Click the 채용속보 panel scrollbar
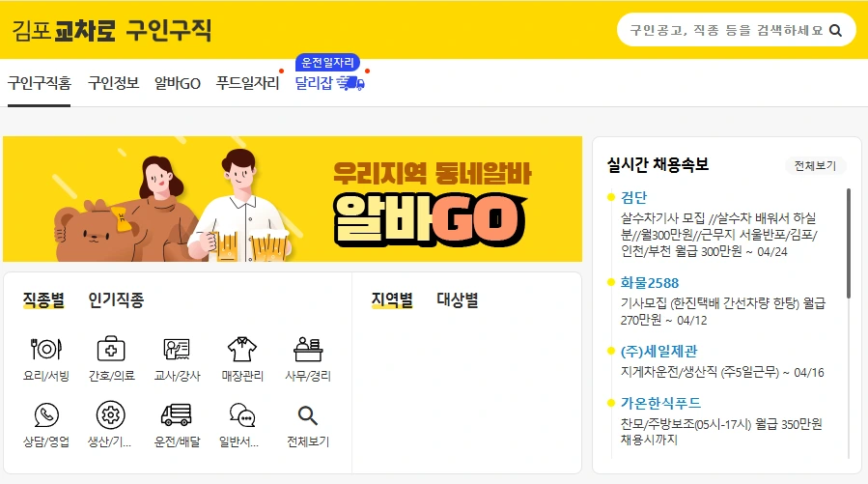Screen dimensions: 868x484 [848, 243]
